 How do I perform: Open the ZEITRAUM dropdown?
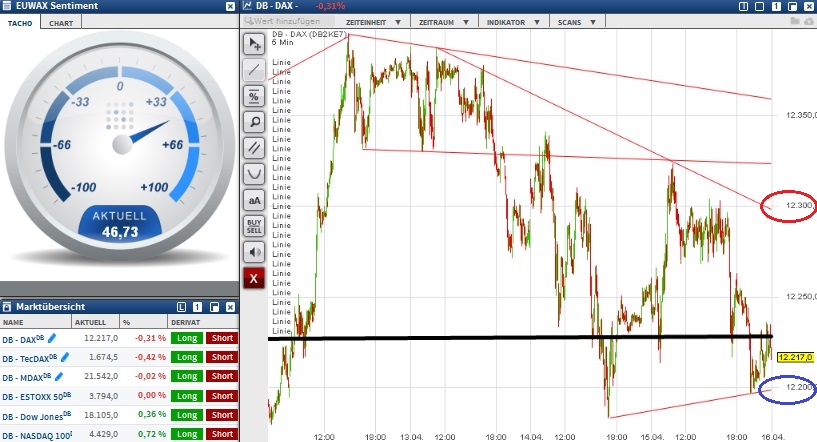tap(443, 22)
